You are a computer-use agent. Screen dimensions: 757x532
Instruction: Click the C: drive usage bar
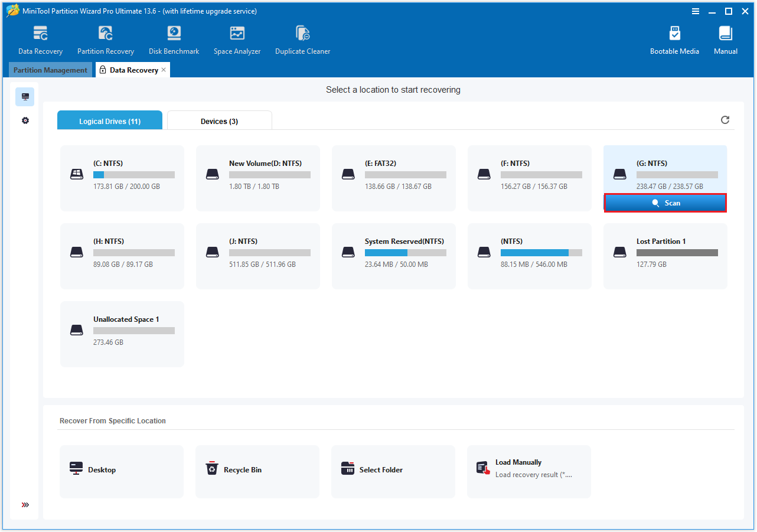pos(133,174)
